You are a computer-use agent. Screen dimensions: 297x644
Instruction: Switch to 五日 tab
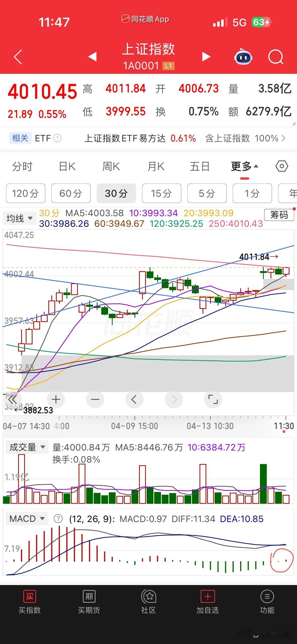coord(200,167)
